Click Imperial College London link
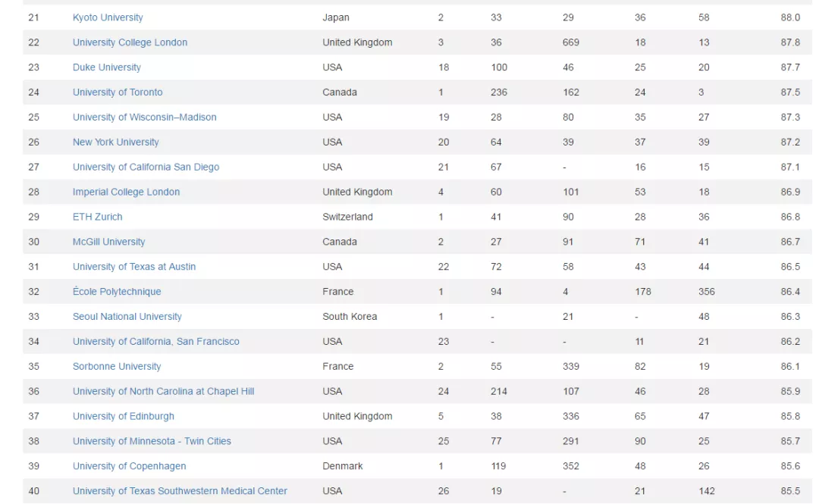This screenshot has width=819, height=504. [126, 193]
